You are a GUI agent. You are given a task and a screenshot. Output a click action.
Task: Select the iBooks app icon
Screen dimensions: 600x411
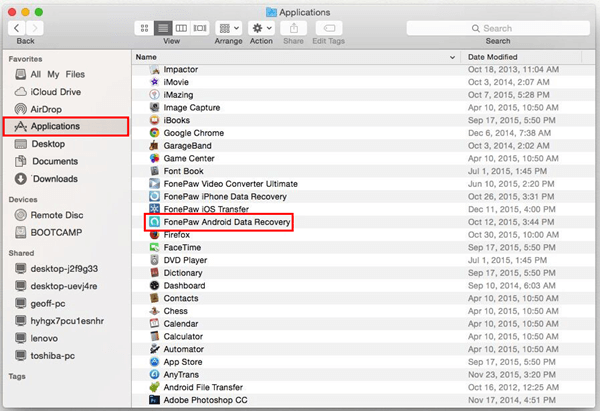coord(154,120)
